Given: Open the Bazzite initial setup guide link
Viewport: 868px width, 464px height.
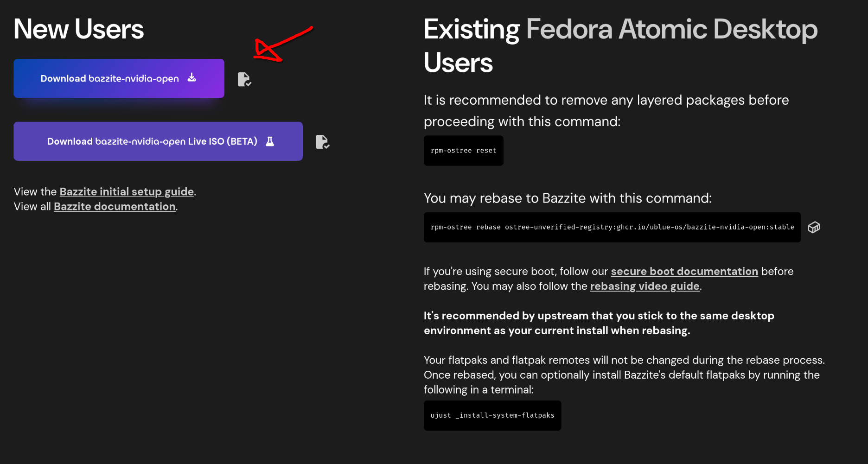Looking at the screenshot, I should (127, 191).
